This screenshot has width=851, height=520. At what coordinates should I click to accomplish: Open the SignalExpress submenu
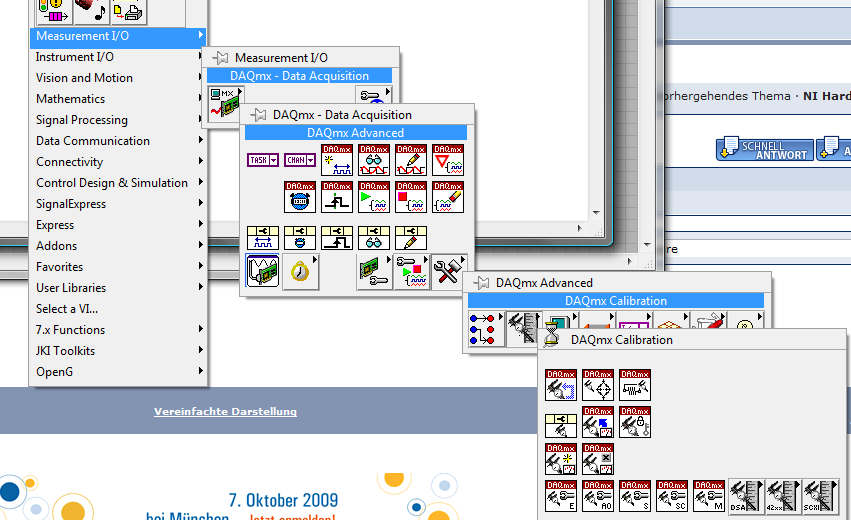coord(118,204)
